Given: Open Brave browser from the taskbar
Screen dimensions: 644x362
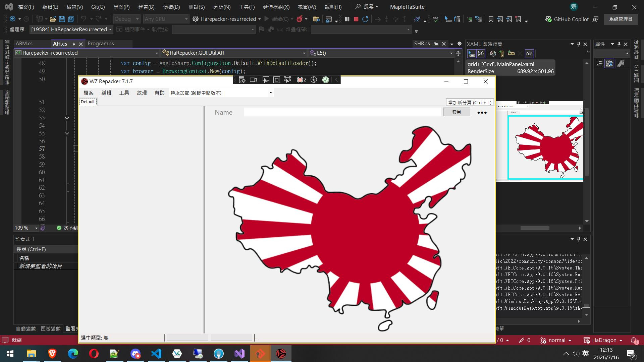Looking at the screenshot, I should 52,354.
